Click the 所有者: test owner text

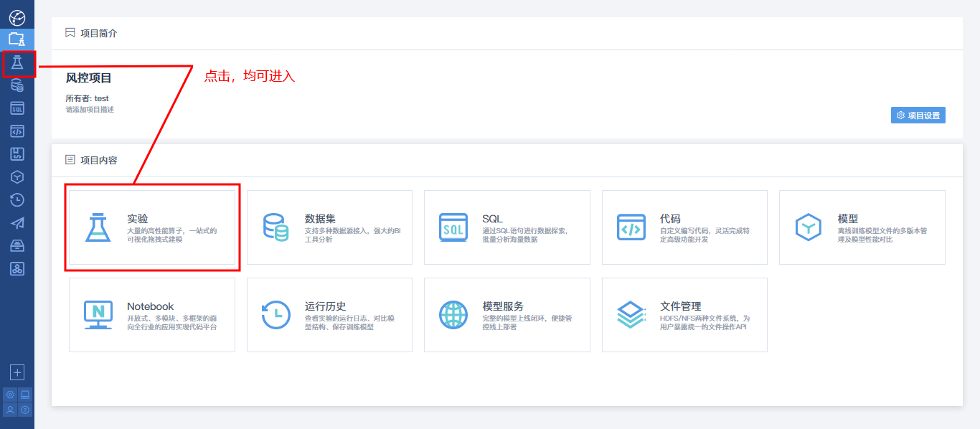88,98
